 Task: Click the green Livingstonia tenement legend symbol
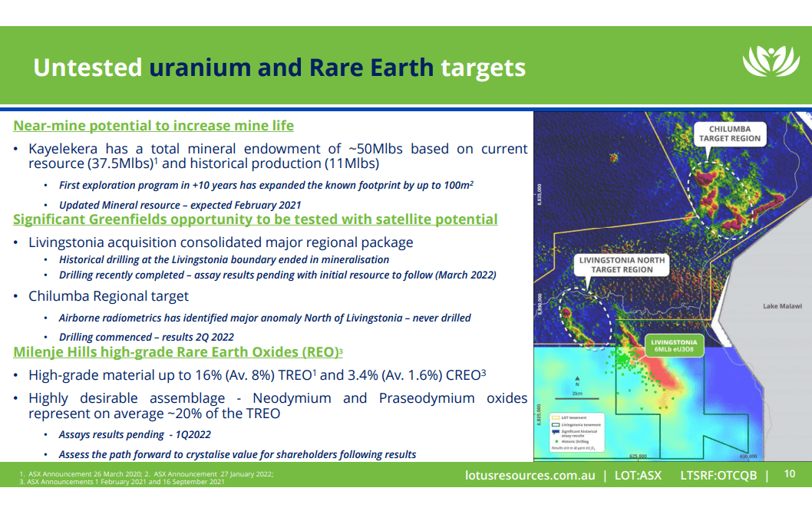point(555,424)
